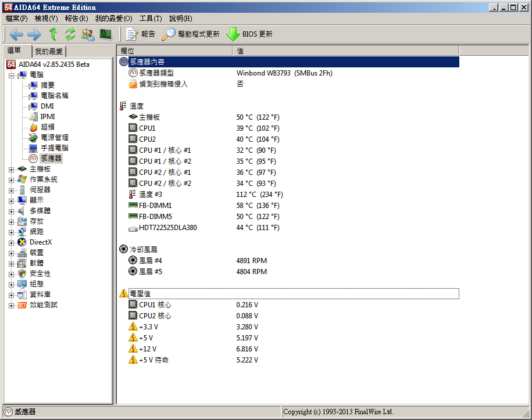The image size is (532, 420).
Task: Click 驅動程式更新 driver update button
Action: [x=191, y=34]
